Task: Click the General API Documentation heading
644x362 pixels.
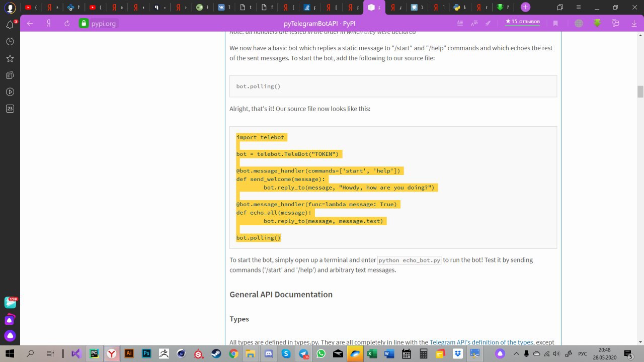Action: (281, 294)
